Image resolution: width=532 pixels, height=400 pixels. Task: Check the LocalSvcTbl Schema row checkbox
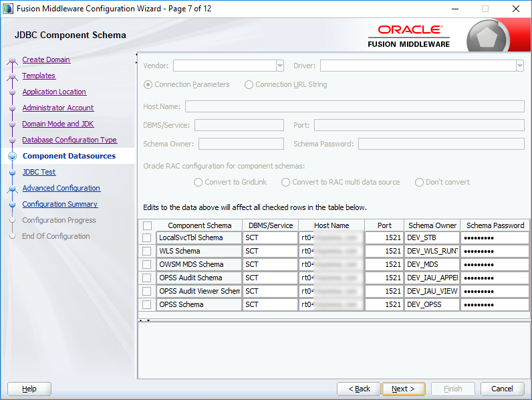pos(147,237)
